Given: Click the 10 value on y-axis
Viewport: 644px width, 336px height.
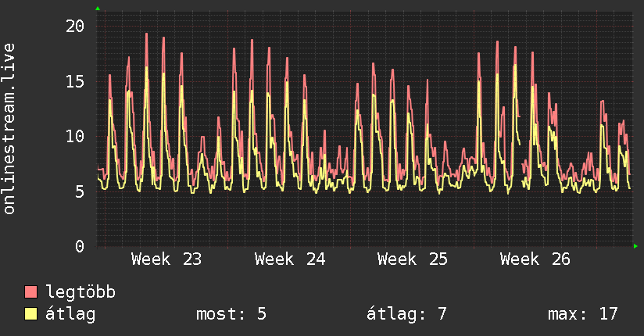Looking at the screenshot, I should [75, 137].
